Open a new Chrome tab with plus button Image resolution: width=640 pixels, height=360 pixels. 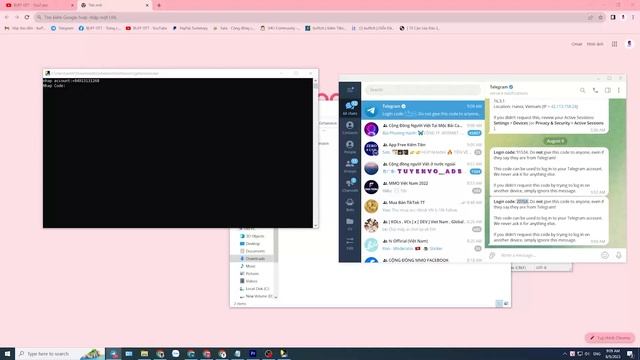(159, 5)
